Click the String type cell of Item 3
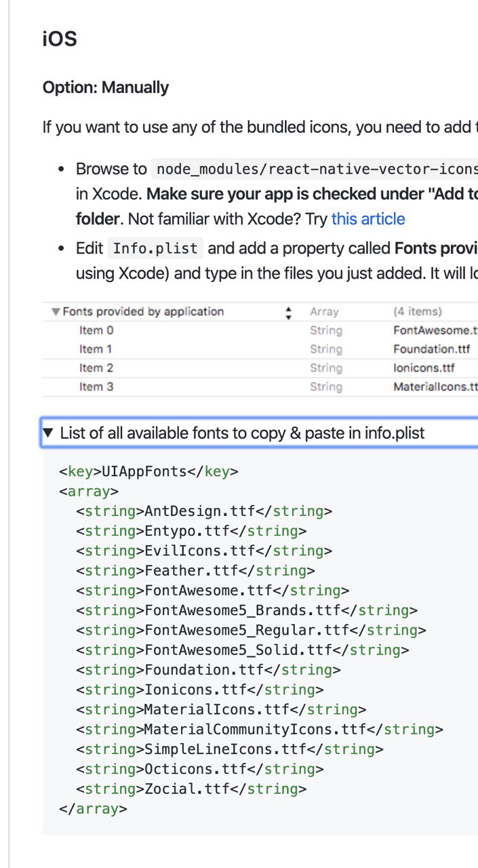This screenshot has height=868, width=478. 326,387
